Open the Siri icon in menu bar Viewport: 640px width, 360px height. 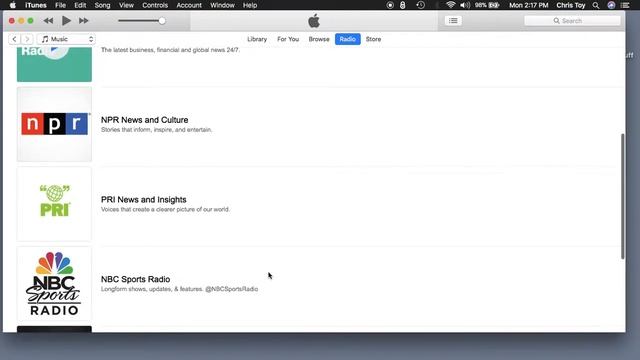(x=611, y=5)
